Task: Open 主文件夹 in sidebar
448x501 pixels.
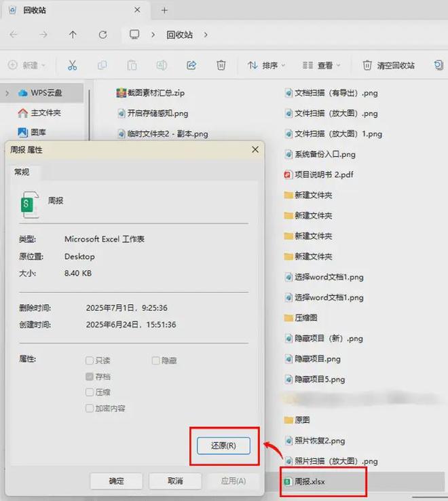Action: (x=39, y=113)
